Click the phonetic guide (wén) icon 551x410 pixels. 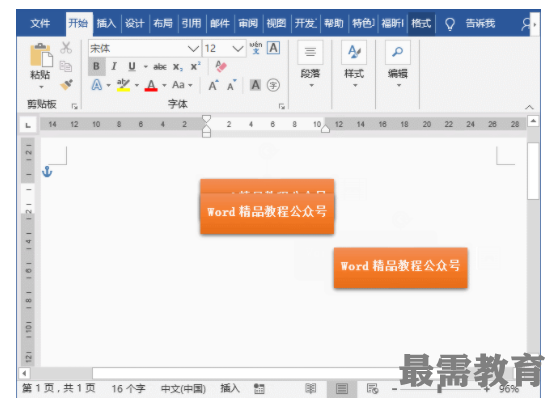[x=255, y=48]
